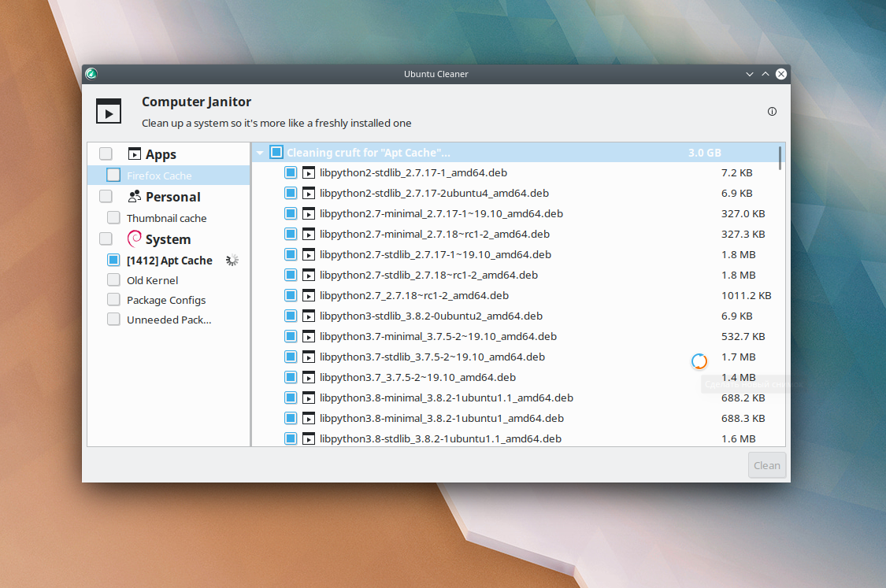Click the Apt Cache loading spinner
The image size is (886, 588).
(x=232, y=261)
